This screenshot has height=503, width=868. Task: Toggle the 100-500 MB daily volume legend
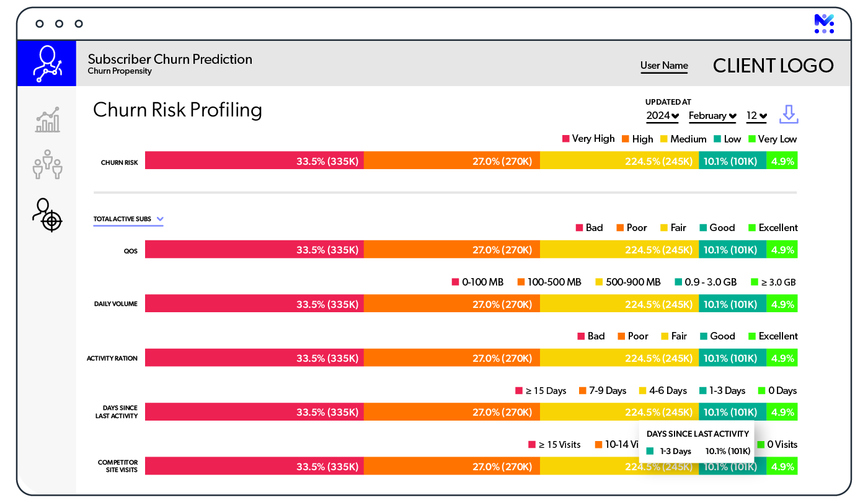click(x=548, y=282)
